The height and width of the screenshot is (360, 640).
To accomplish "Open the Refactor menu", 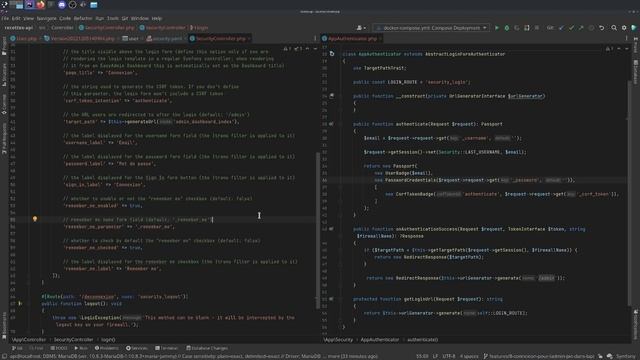I will point(83,18).
